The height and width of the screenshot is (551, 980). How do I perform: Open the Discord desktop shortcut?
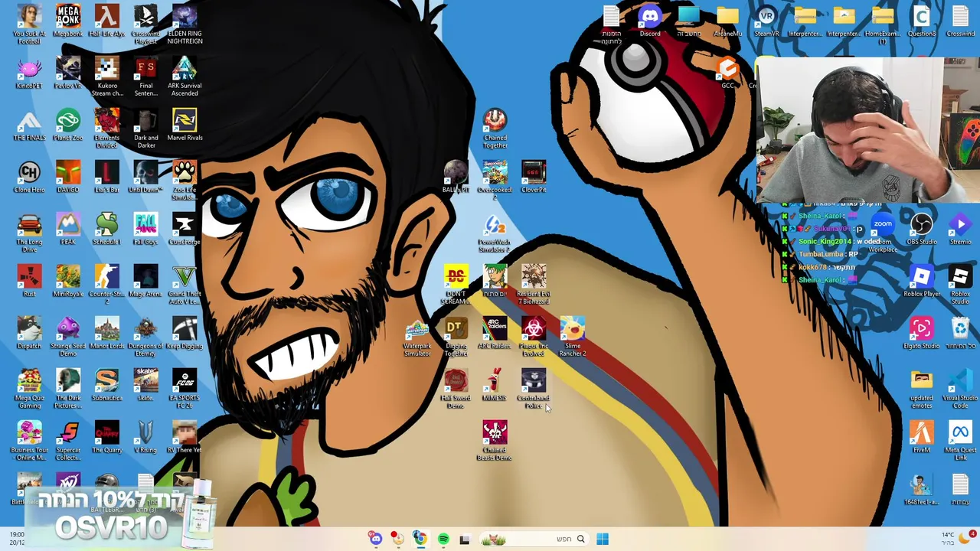[x=650, y=21]
